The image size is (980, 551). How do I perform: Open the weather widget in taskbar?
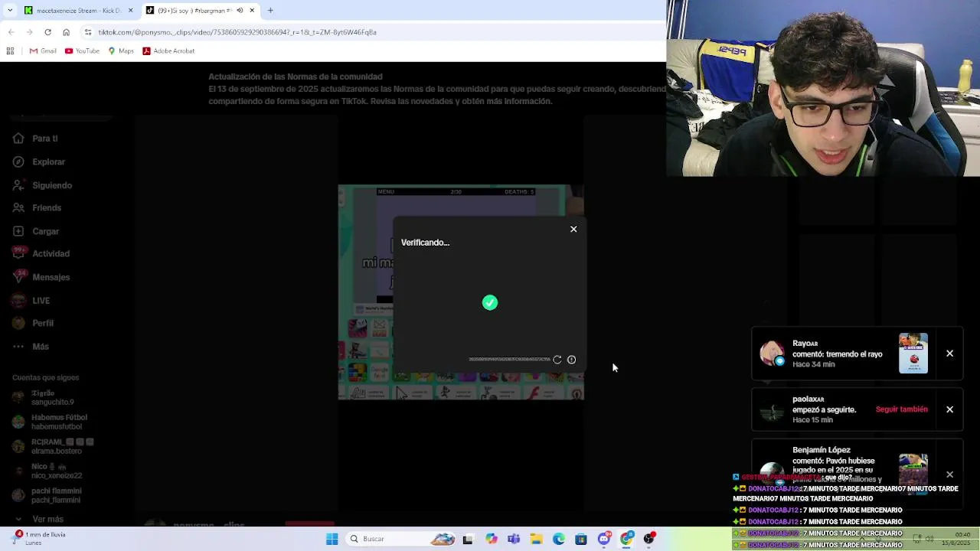pos(40,539)
